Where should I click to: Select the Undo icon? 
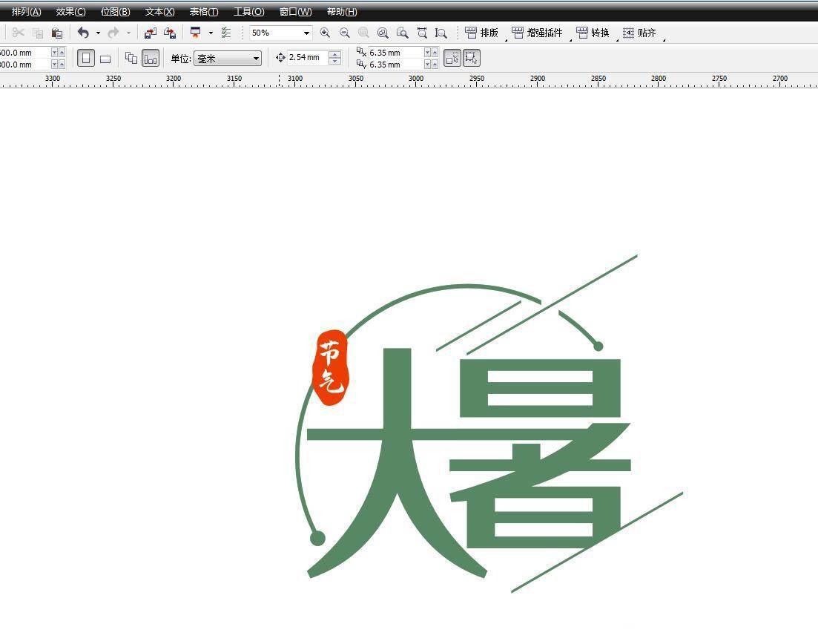click(83, 33)
